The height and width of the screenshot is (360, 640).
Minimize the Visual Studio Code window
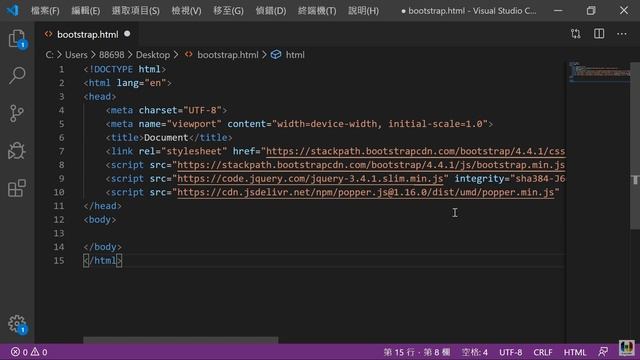tap(558, 11)
